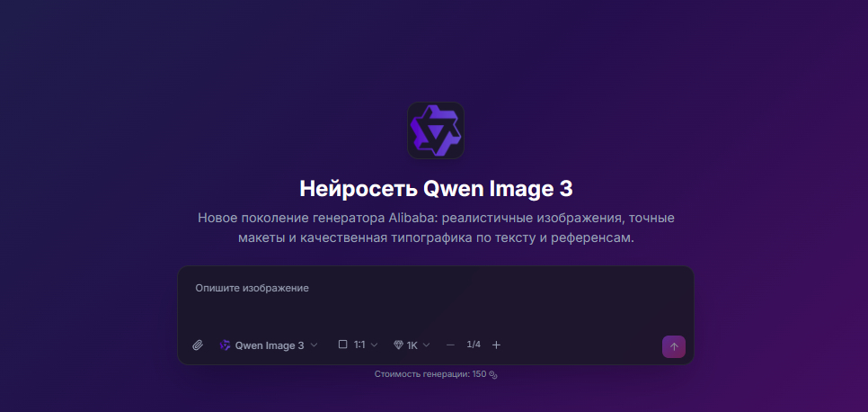The height and width of the screenshot is (412, 868).
Task: Click the paperclip attach file icon
Action: click(x=198, y=345)
